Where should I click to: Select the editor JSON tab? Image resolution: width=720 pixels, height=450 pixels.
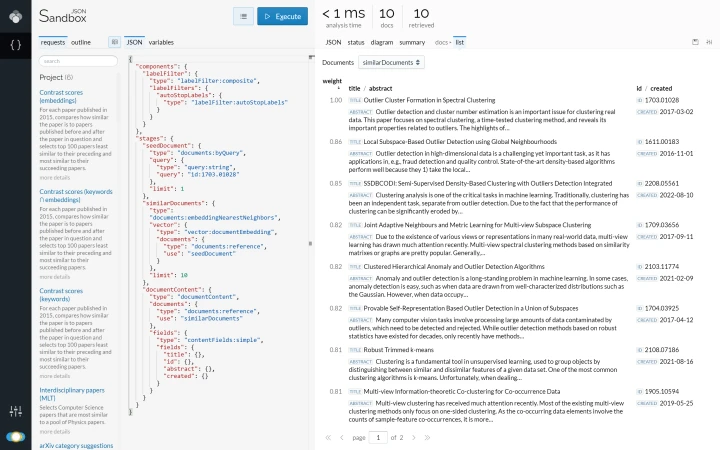pyautogui.click(x=134, y=42)
